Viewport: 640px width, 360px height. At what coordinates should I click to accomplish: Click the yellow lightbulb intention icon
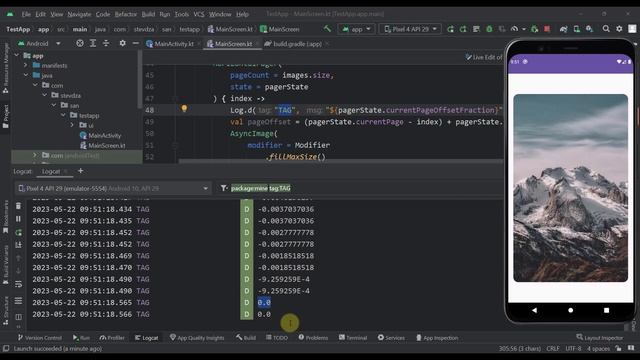184,109
